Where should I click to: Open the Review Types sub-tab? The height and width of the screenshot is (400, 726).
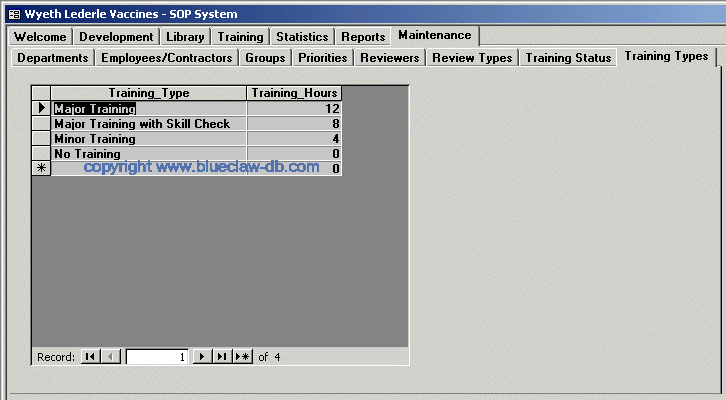[x=472, y=58]
